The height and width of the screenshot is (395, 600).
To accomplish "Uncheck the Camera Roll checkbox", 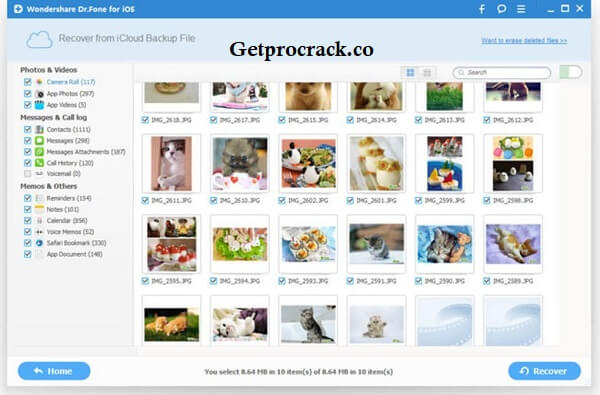I will point(28,82).
